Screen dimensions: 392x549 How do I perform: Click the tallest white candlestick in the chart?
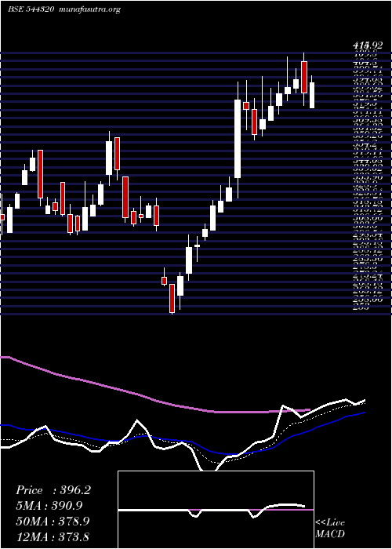click(x=238, y=139)
